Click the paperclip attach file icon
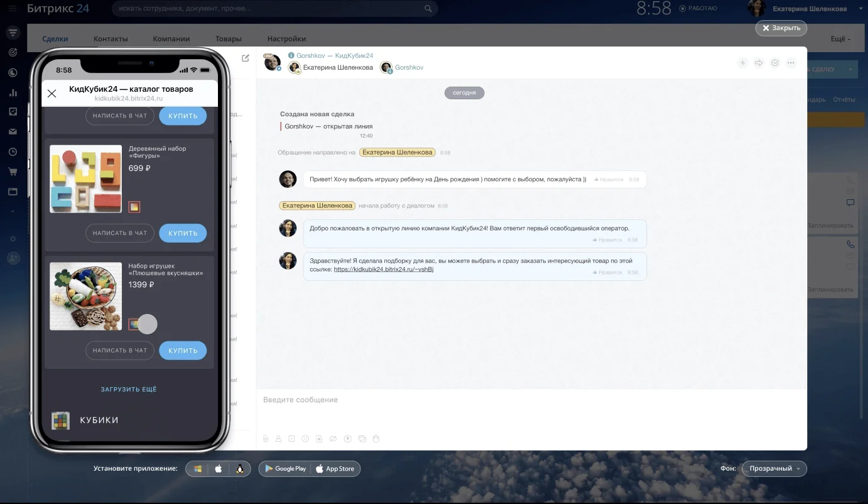Image resolution: width=868 pixels, height=504 pixels. pos(266,439)
